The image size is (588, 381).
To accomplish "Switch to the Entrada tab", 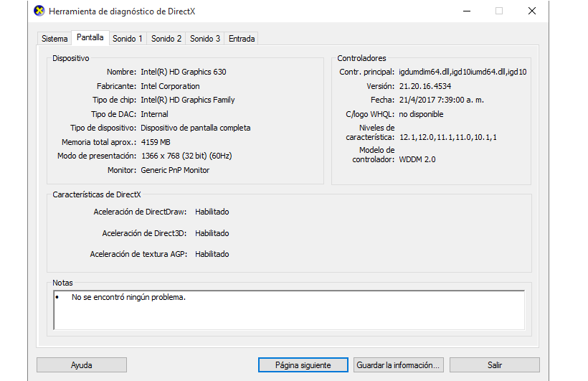I will (242, 39).
